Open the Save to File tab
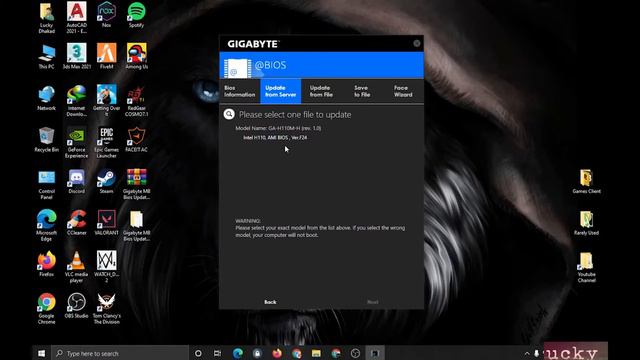This screenshot has height=360, width=640. [x=362, y=91]
